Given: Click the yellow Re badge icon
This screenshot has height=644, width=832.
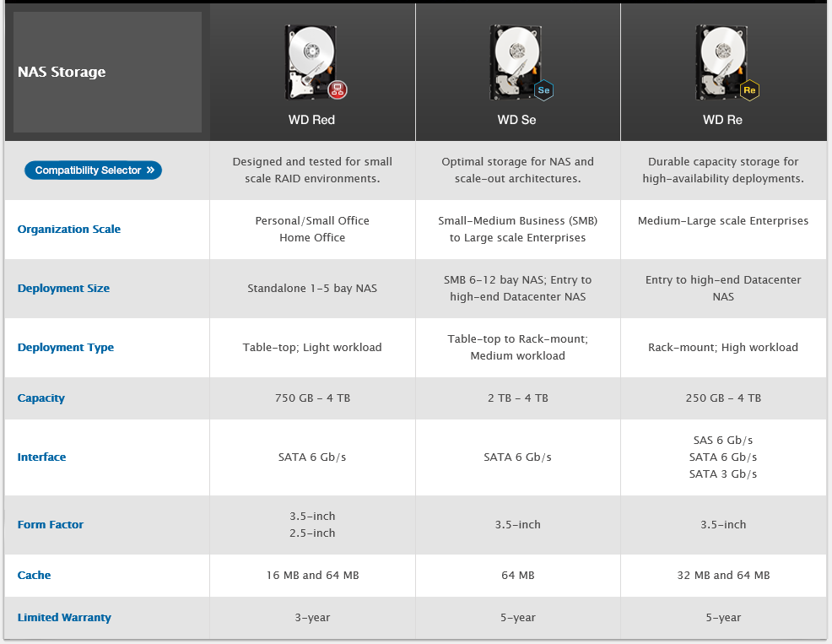Looking at the screenshot, I should click(749, 89).
